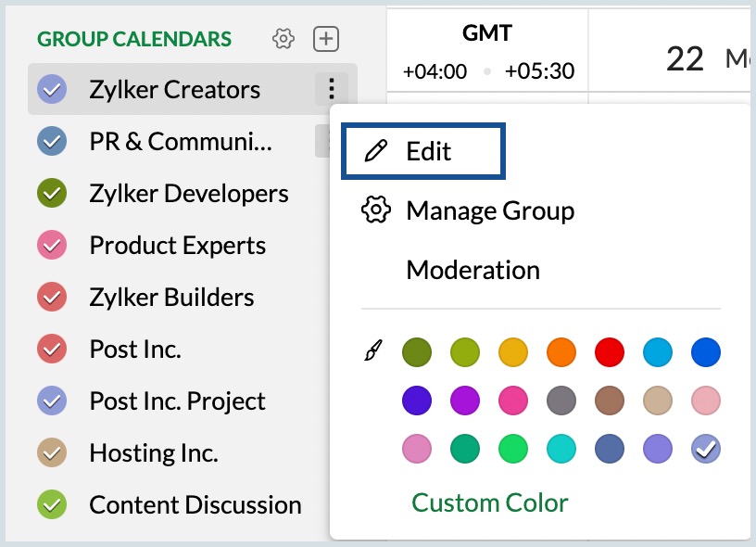This screenshot has height=547, width=756.
Task: Click the add group calendar plus icon
Action: pos(326,39)
